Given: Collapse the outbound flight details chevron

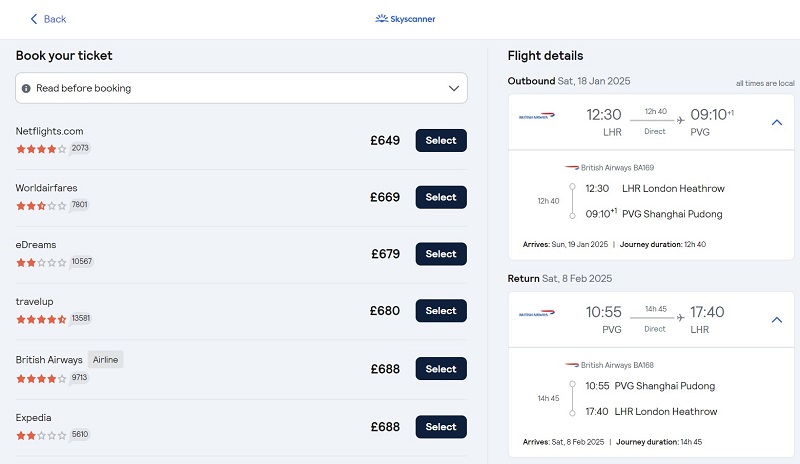Looking at the screenshot, I should [x=777, y=123].
